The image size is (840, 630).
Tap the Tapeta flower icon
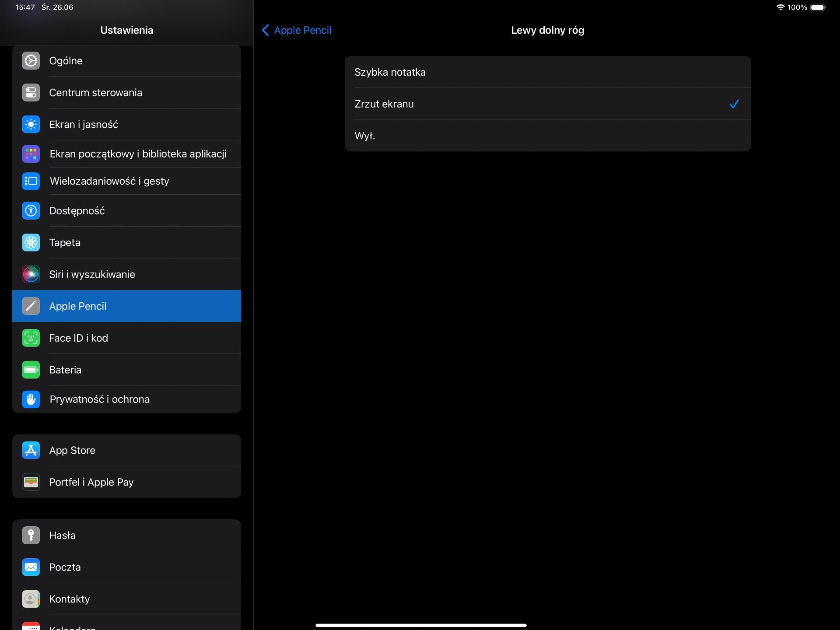(x=31, y=243)
